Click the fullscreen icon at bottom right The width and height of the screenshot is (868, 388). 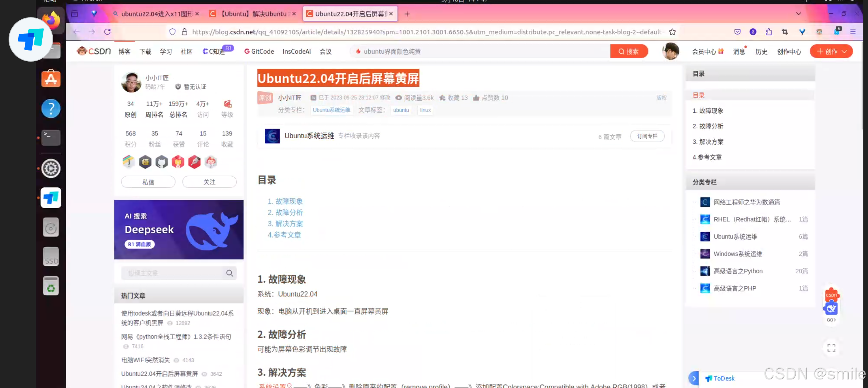point(831,348)
